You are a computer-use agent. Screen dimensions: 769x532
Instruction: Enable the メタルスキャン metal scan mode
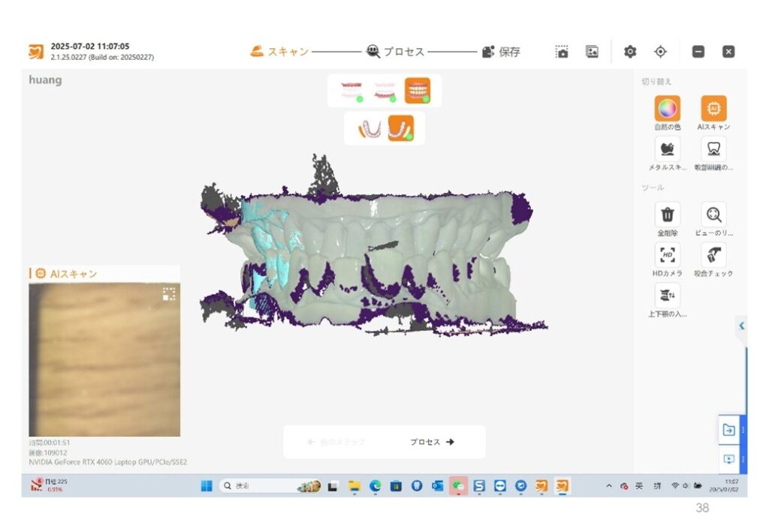[667, 149]
